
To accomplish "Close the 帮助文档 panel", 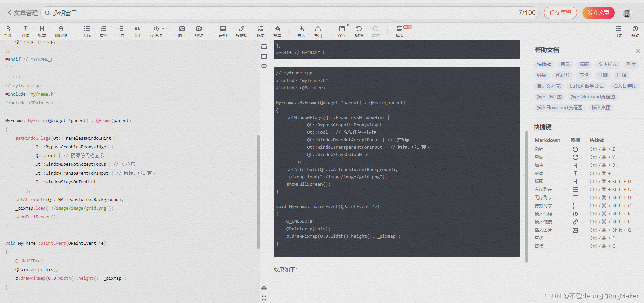I will [638, 51].
